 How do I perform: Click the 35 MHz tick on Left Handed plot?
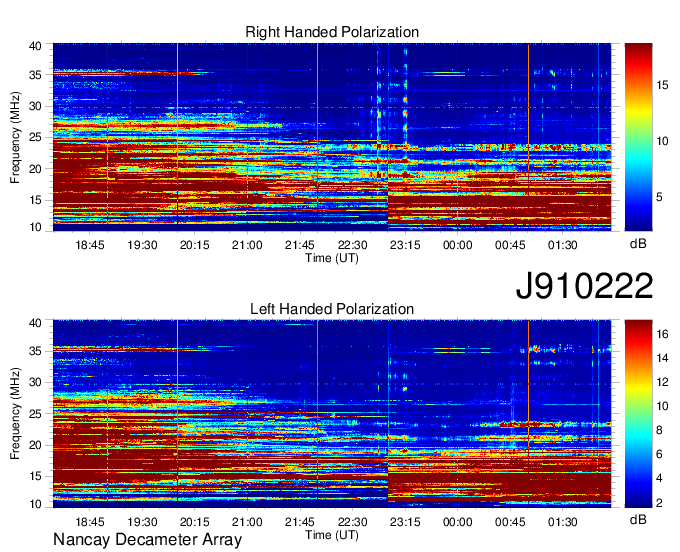click(35, 351)
